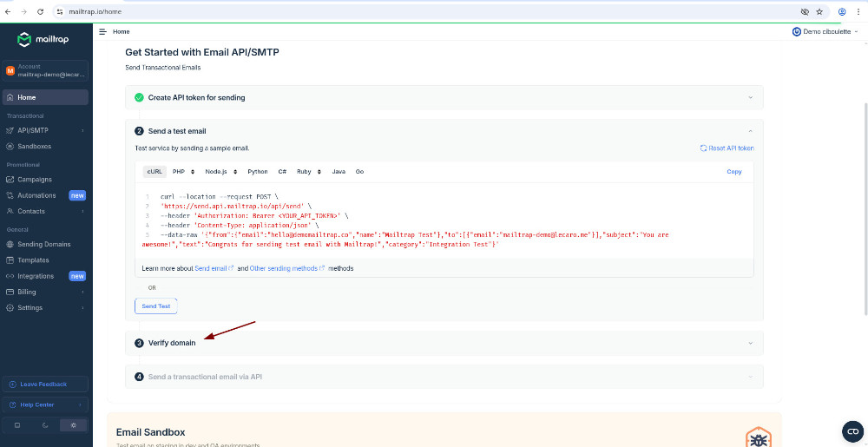868x447 pixels.
Task: Go to Sending Domains page
Action: [45, 245]
